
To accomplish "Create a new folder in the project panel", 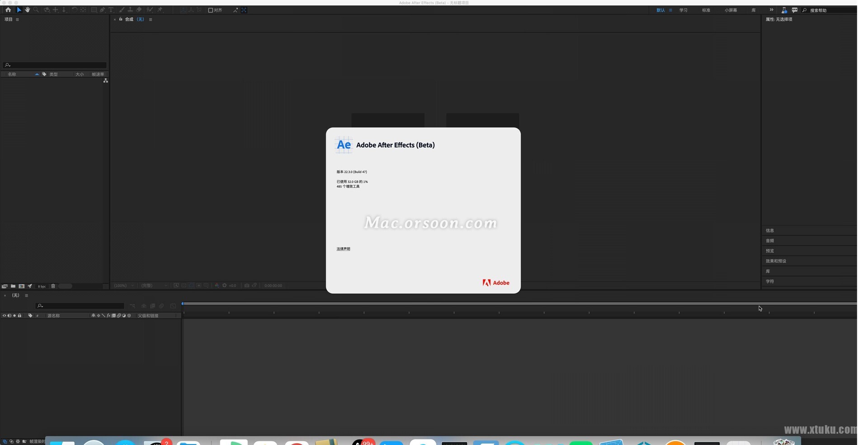I will tap(13, 286).
